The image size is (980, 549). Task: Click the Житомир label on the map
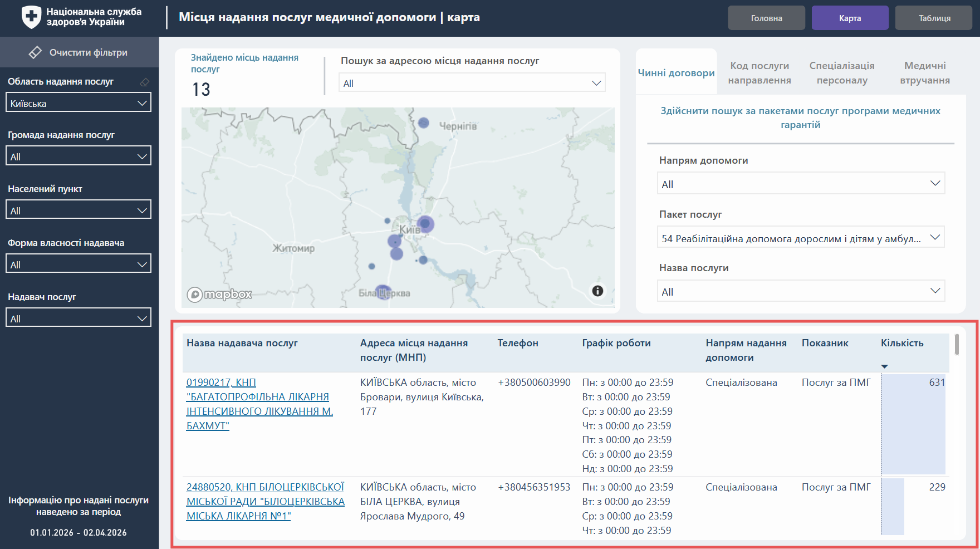tap(293, 248)
